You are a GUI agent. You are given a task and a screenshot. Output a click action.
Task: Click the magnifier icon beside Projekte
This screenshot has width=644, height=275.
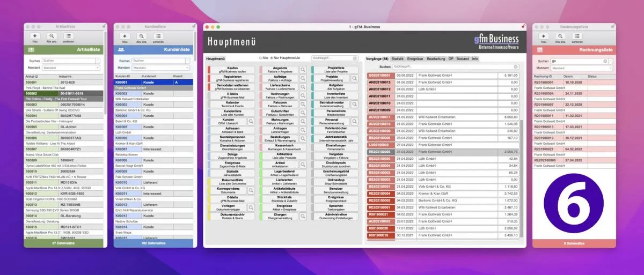355,78
